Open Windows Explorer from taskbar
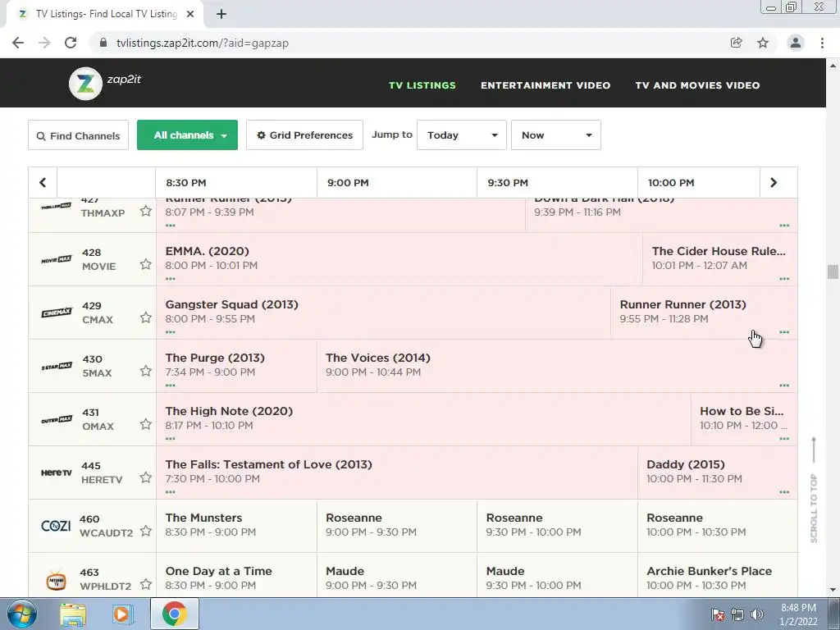The width and height of the screenshot is (840, 630). (x=73, y=614)
